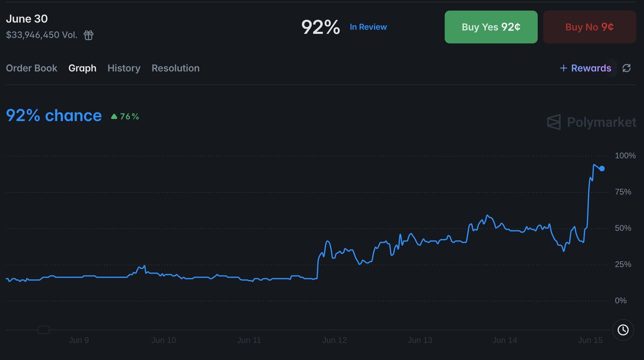Viewport: 644px width, 360px height.
Task: Click the current-price dot on the chart
Action: 602,168
